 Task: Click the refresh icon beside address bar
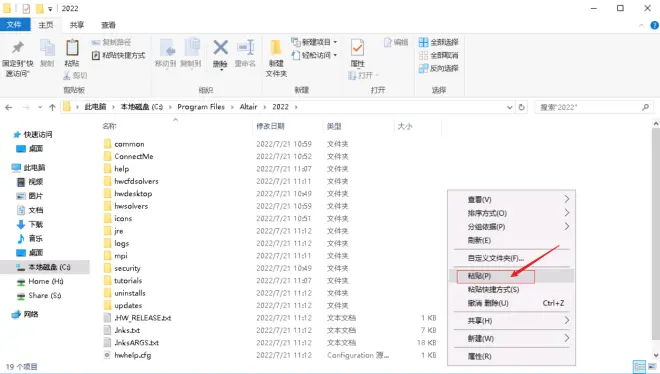click(x=522, y=107)
